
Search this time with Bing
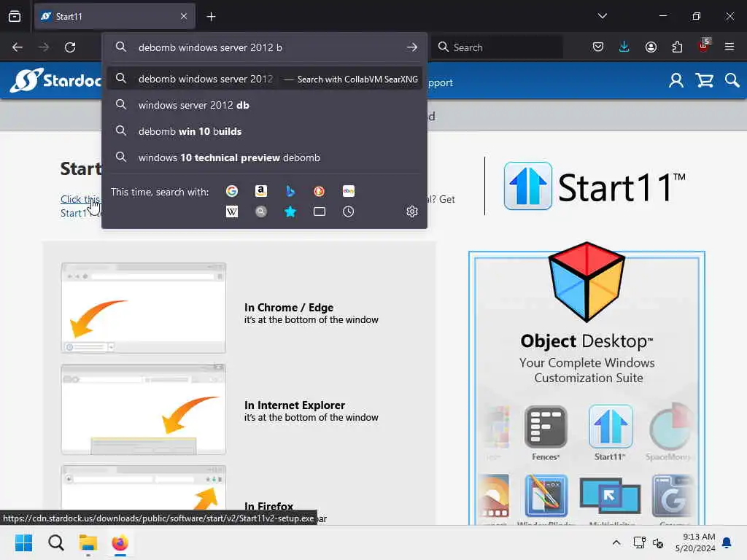[x=290, y=191]
